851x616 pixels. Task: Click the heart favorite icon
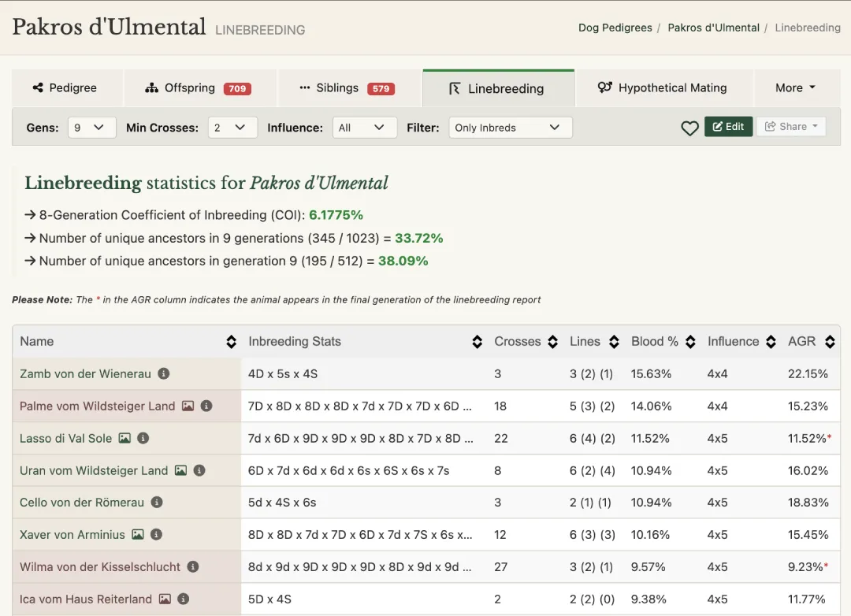[689, 128]
